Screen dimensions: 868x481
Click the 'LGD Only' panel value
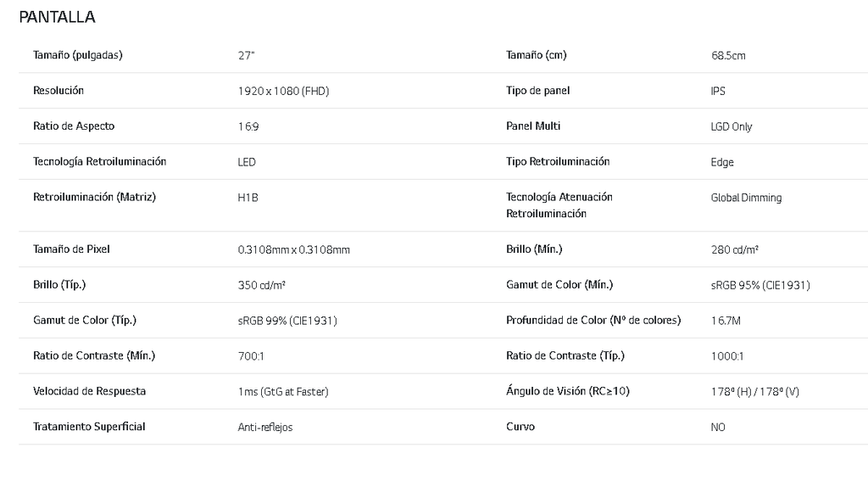coord(732,127)
